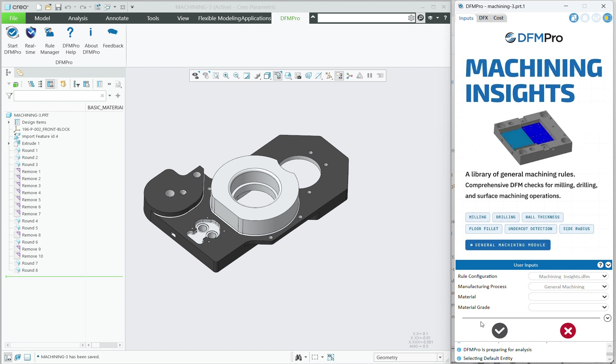Viewport: 616px width, 364px height.
Task: Toggle the model tree display button in status bar
Action: pyautogui.click(x=8, y=357)
